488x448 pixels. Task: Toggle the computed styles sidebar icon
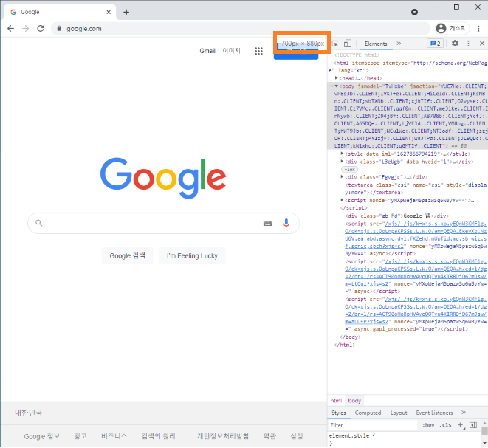473,425
